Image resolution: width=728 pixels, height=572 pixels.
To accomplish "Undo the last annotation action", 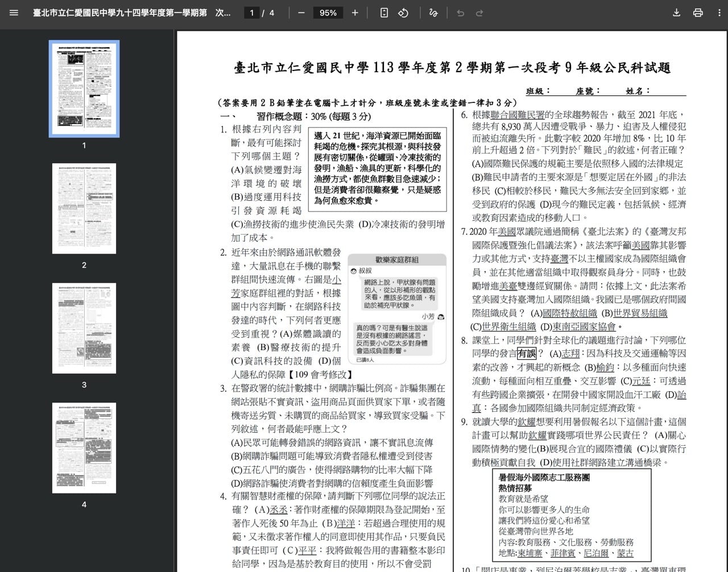I will [x=460, y=13].
